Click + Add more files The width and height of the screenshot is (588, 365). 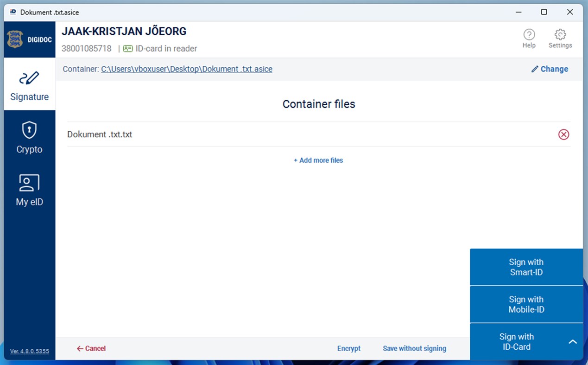click(x=318, y=160)
